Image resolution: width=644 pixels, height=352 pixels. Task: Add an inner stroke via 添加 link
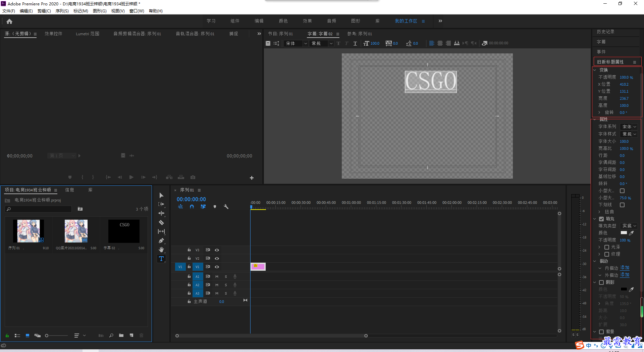[625, 268]
